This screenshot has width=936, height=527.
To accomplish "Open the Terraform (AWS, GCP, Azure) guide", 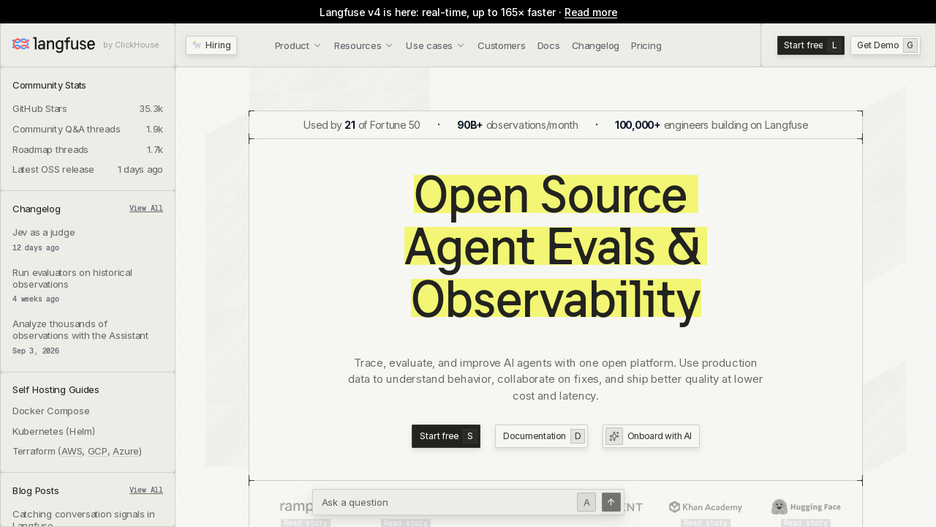I will click(77, 451).
